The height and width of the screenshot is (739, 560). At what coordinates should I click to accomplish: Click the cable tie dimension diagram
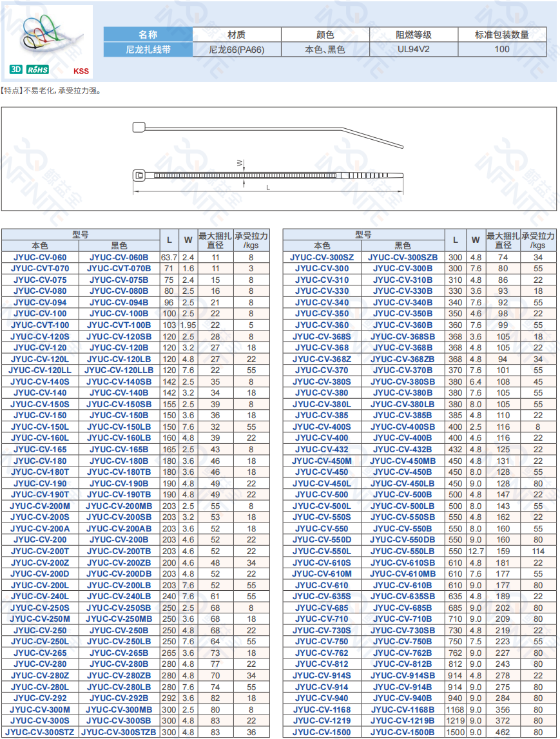(x=269, y=158)
